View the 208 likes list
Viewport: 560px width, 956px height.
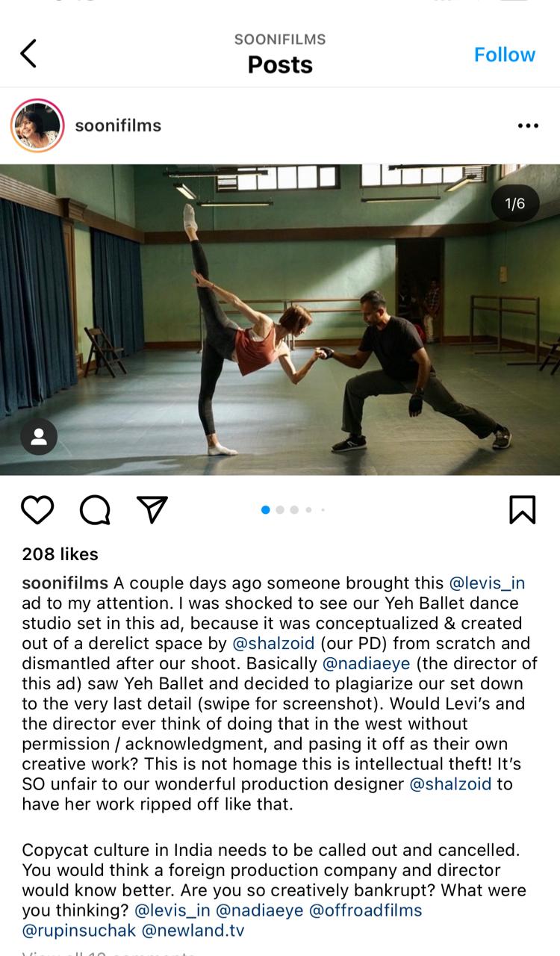coord(60,554)
